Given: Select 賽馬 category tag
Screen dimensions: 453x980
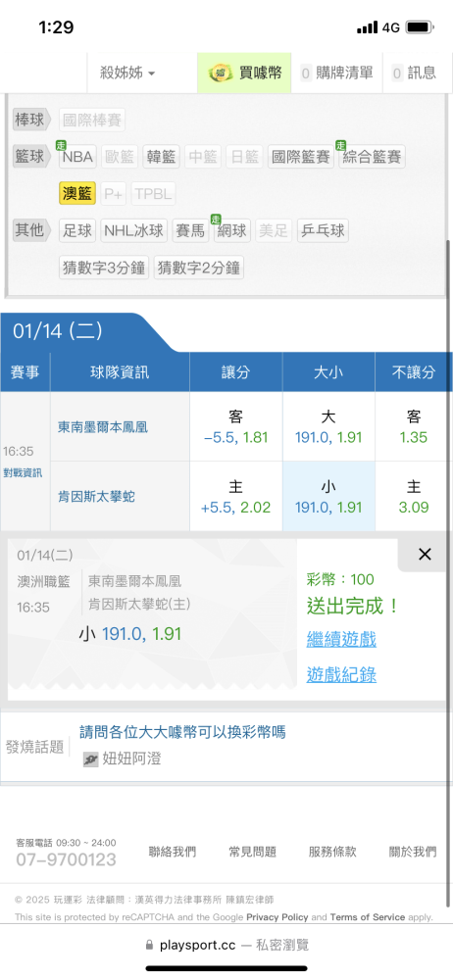Looking at the screenshot, I should (190, 230).
